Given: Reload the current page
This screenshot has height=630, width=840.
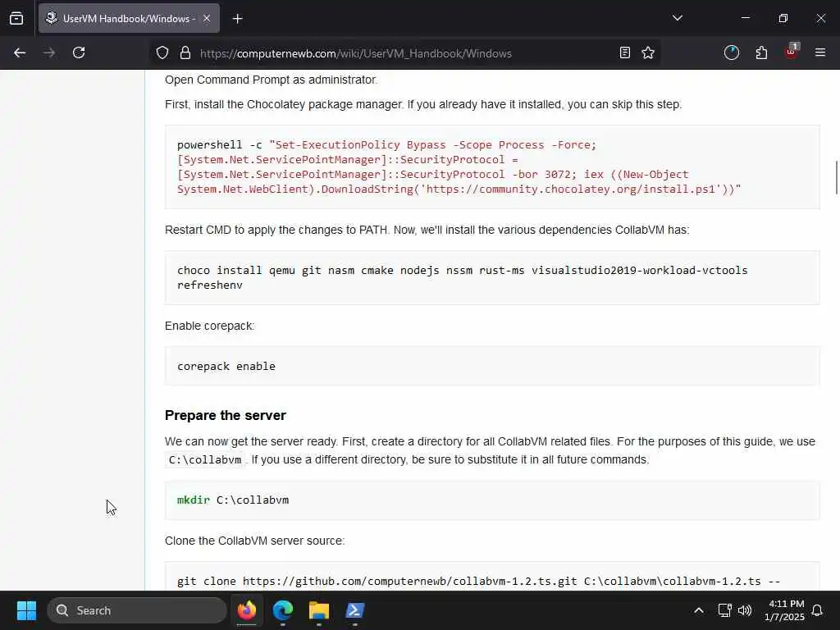Looking at the screenshot, I should click(79, 52).
